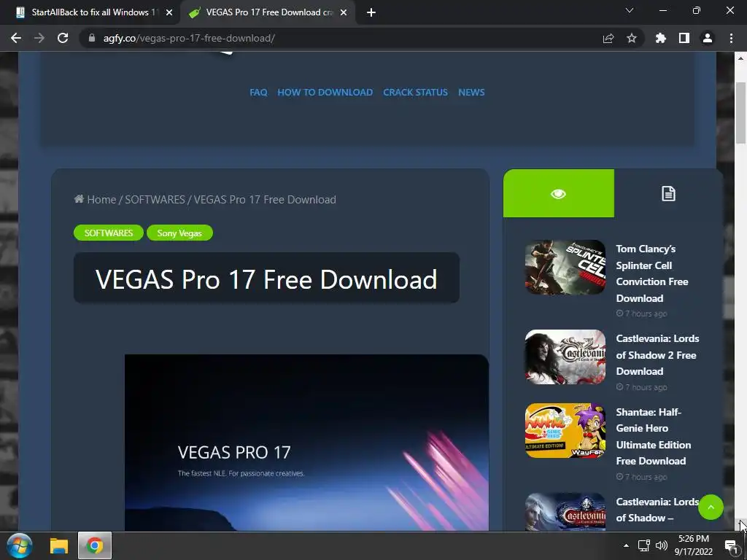Open the taskbar clock and date

point(694,545)
